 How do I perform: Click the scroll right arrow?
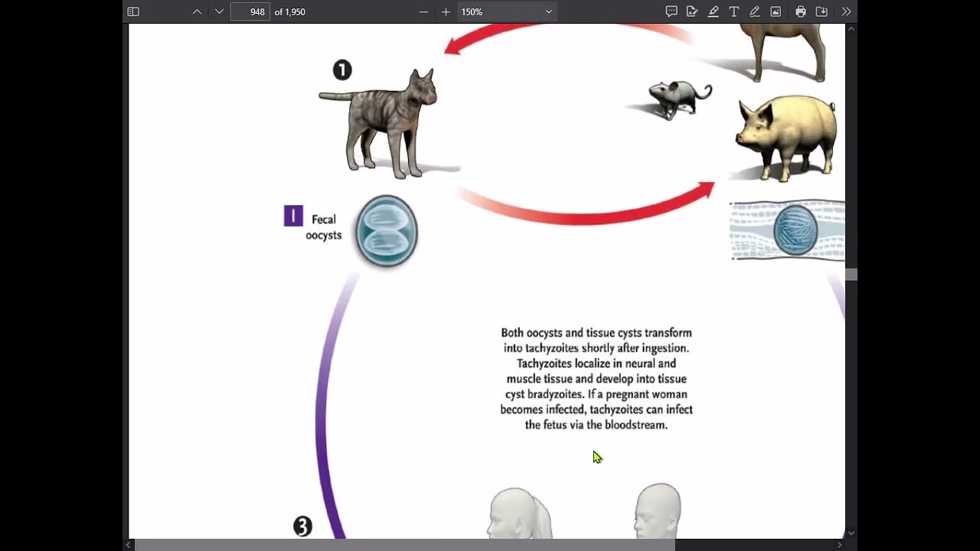pos(839,545)
